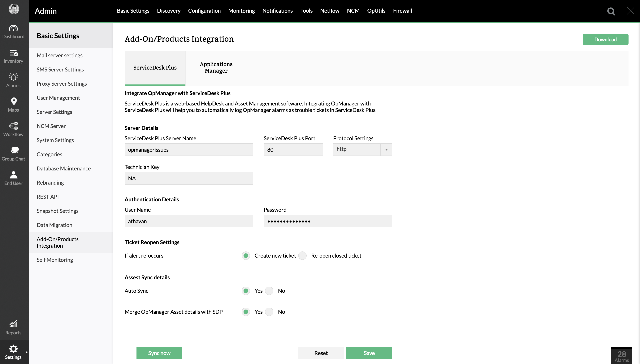This screenshot has width=640, height=364.
Task: Set Auto Sync to No
Action: click(269, 291)
